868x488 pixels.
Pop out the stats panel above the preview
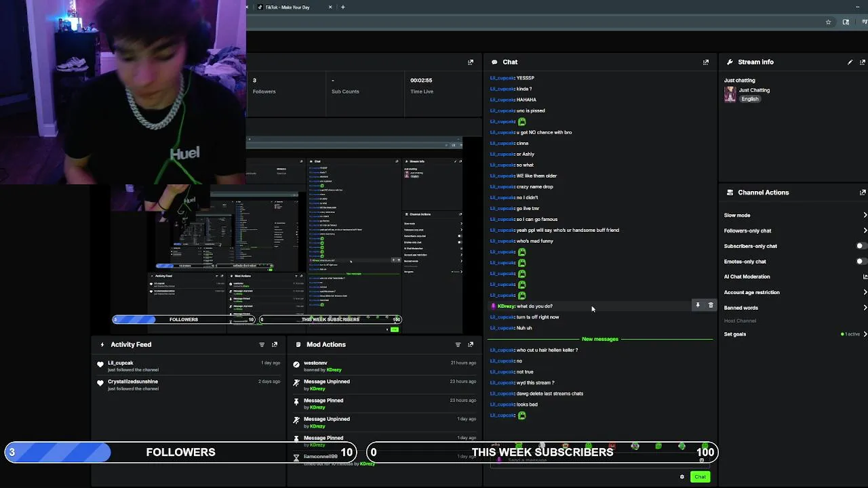click(471, 62)
